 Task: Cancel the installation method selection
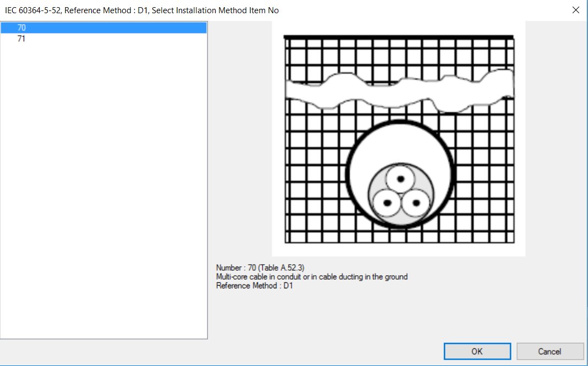coord(549,351)
